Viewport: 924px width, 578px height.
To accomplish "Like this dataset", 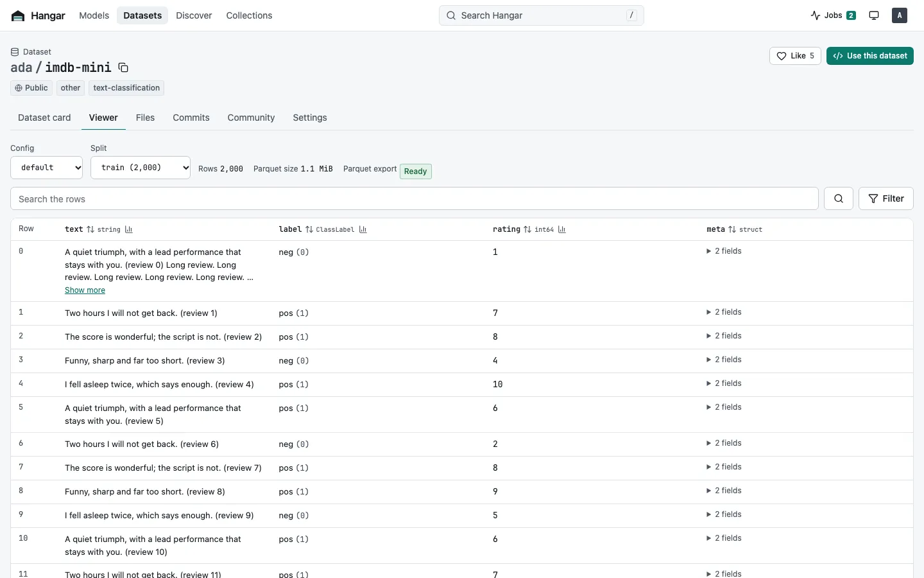I will click(x=795, y=56).
